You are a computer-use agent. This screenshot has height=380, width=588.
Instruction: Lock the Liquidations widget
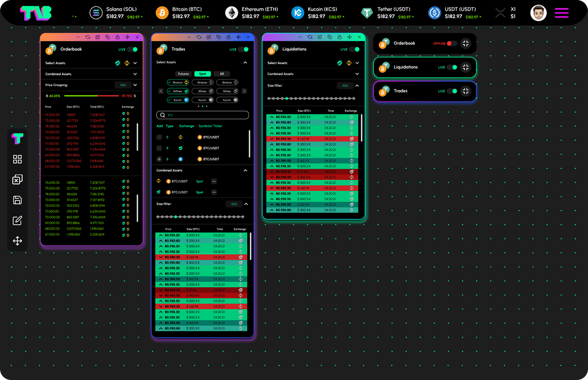tap(339, 37)
